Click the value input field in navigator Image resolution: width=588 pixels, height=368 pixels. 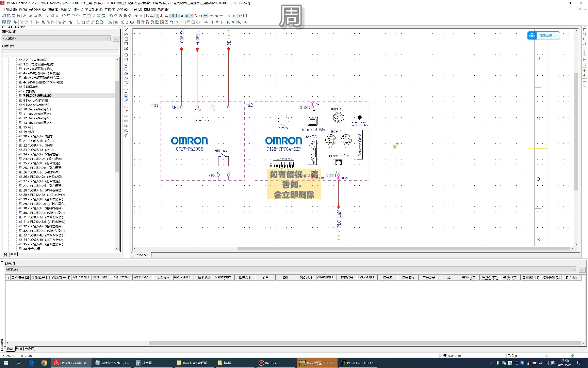pyautogui.click(x=61, y=52)
